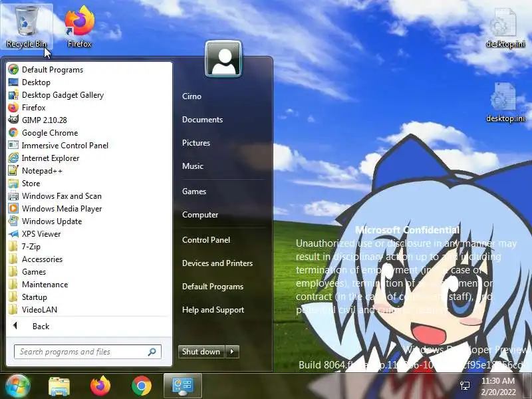Screen dimensions: 532x399
Task: Click the Desktop icon in the programs list
Action: pos(13,82)
